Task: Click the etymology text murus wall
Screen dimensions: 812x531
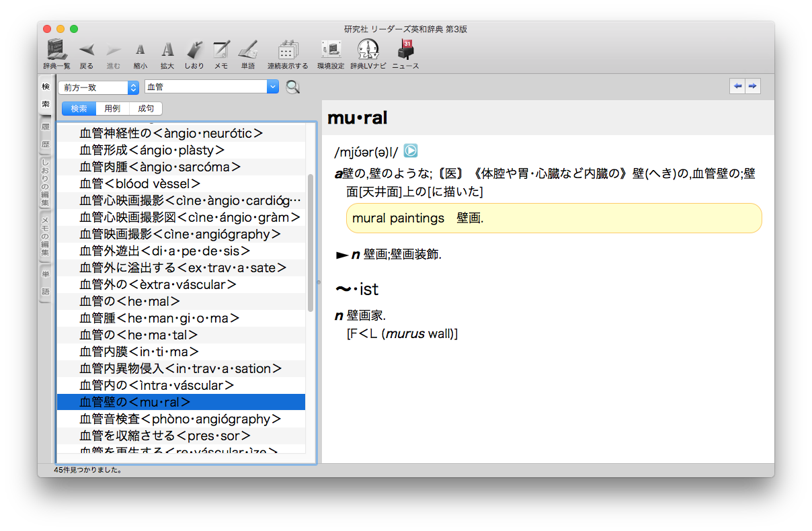Action: 419,333
